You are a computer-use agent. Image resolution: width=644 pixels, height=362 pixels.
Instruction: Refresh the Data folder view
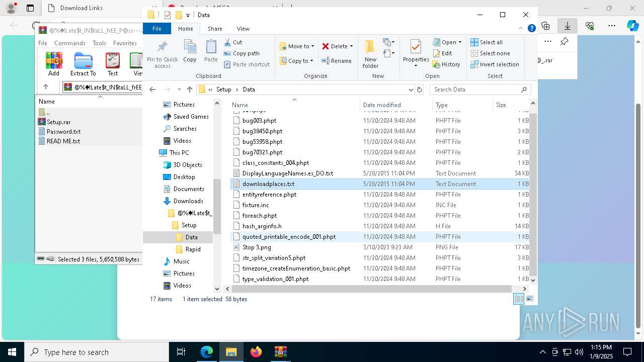pos(420,89)
